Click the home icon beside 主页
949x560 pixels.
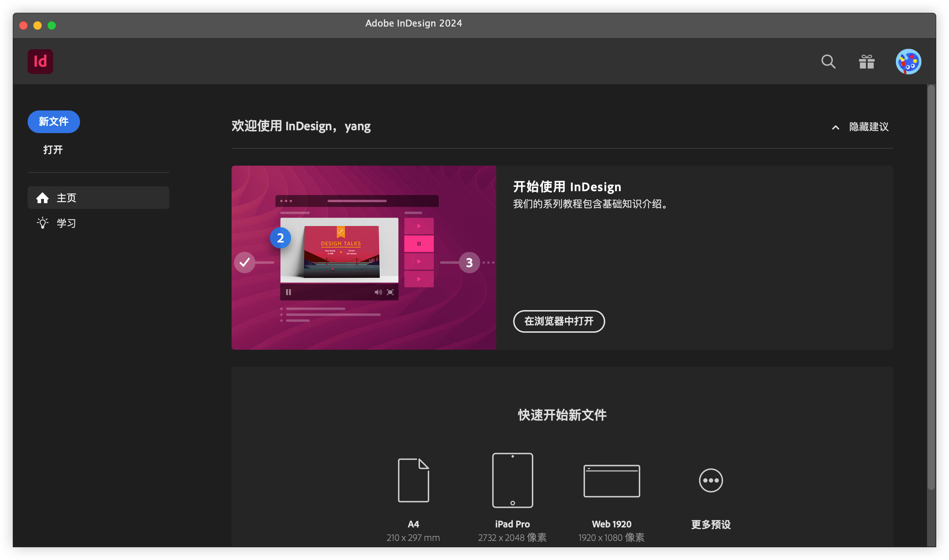tap(42, 198)
